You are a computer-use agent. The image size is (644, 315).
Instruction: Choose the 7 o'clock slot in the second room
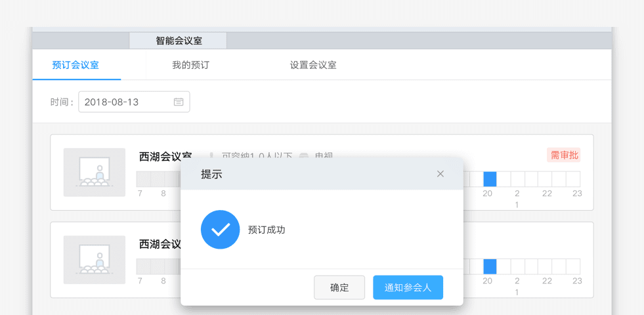pyautogui.click(x=143, y=266)
